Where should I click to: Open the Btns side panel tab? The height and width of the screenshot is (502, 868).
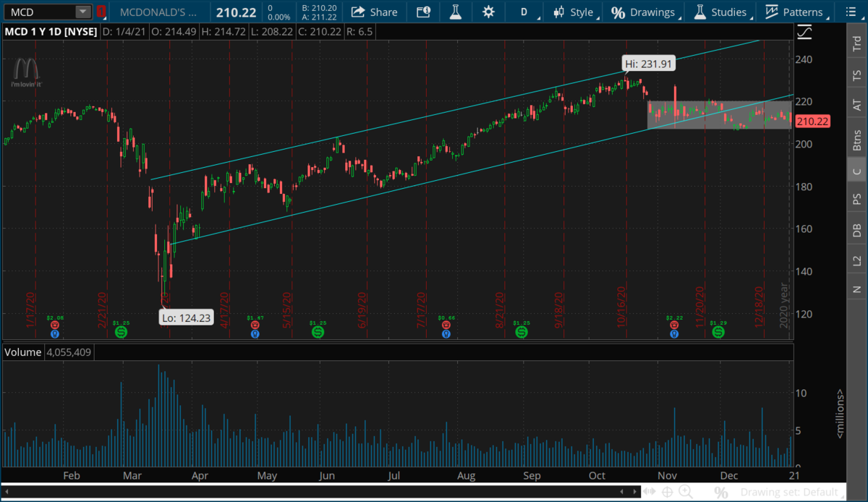coord(857,140)
